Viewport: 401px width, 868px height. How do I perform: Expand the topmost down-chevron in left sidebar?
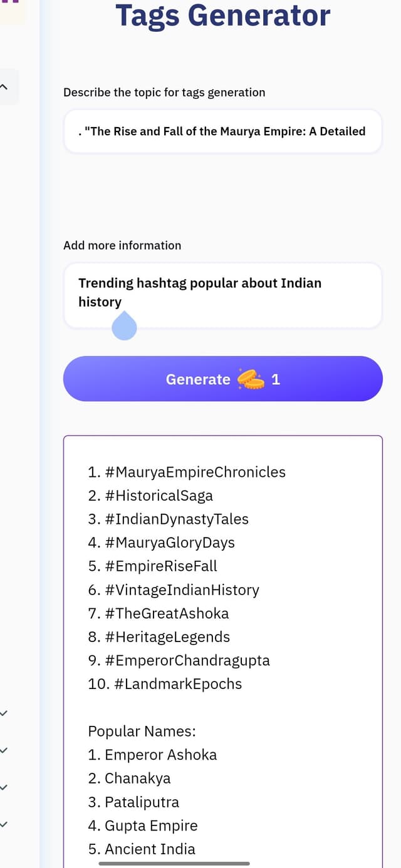(x=4, y=713)
